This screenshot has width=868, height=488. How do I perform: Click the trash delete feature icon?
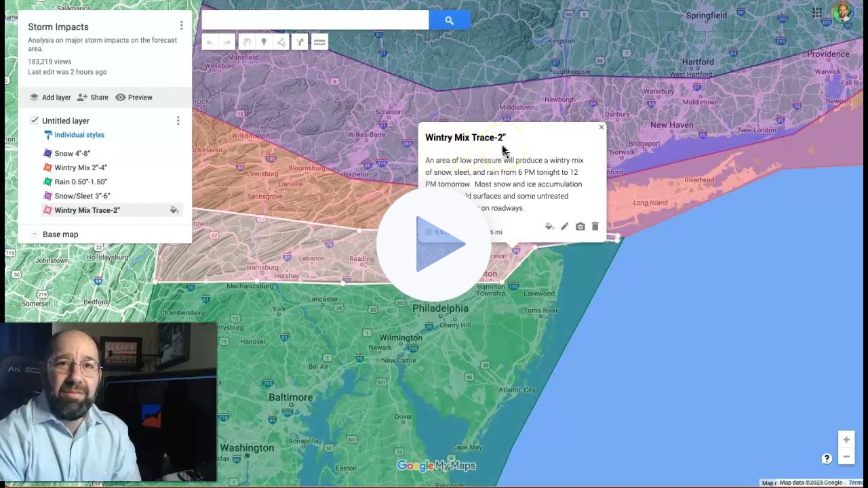[x=595, y=226]
